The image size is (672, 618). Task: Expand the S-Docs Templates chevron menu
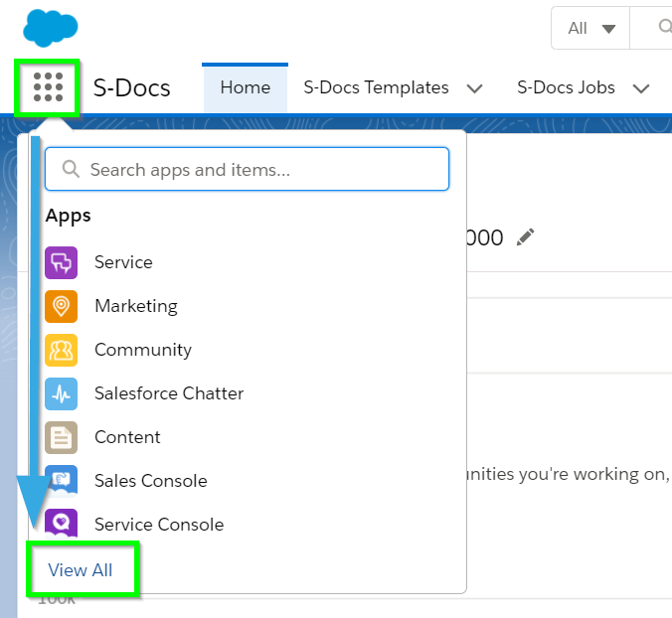point(474,88)
